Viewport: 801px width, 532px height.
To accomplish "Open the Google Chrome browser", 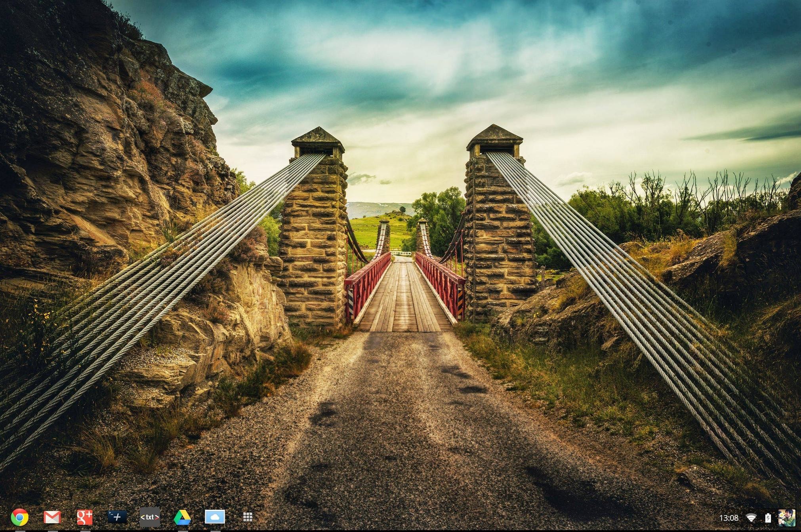I will click(19, 517).
